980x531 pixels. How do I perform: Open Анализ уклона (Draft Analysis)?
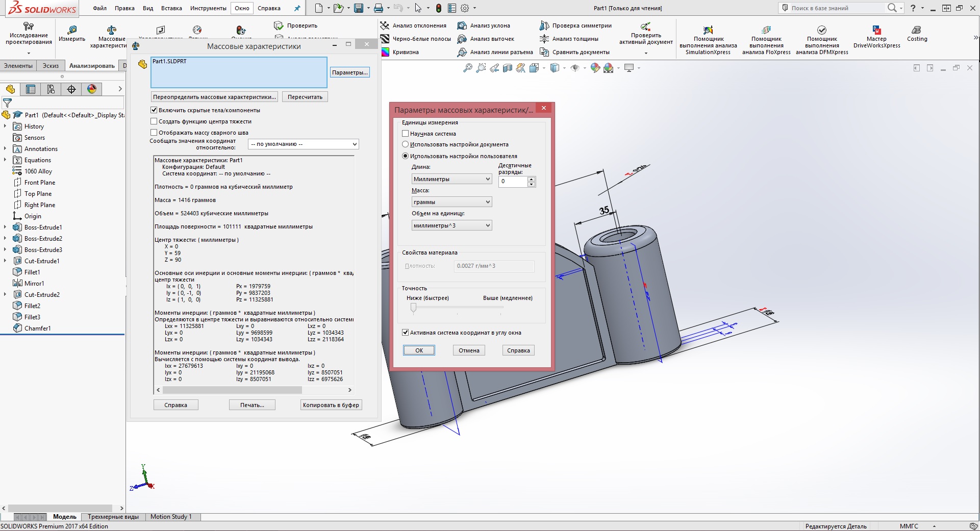pyautogui.click(x=462, y=26)
